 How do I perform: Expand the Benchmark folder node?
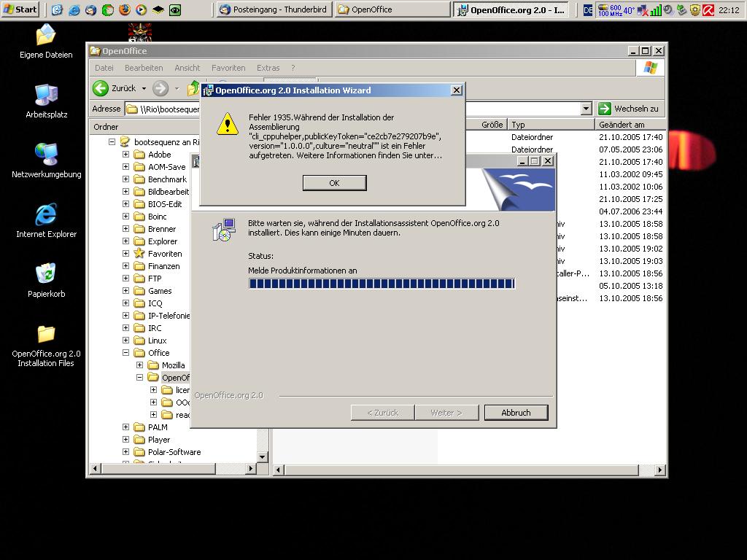pyautogui.click(x=125, y=179)
